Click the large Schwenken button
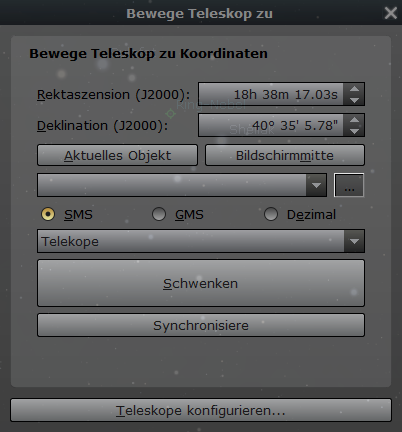This screenshot has width=402, height=432. (x=201, y=283)
